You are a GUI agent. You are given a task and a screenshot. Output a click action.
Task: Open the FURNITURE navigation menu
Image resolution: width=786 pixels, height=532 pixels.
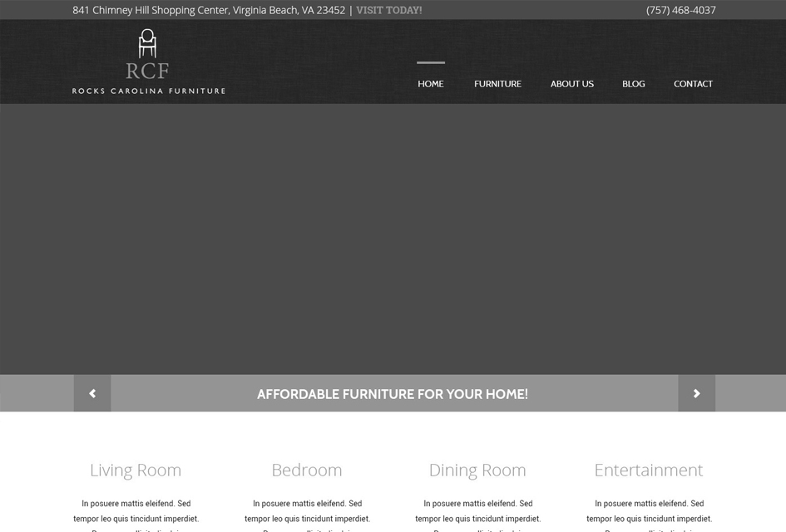pos(497,83)
